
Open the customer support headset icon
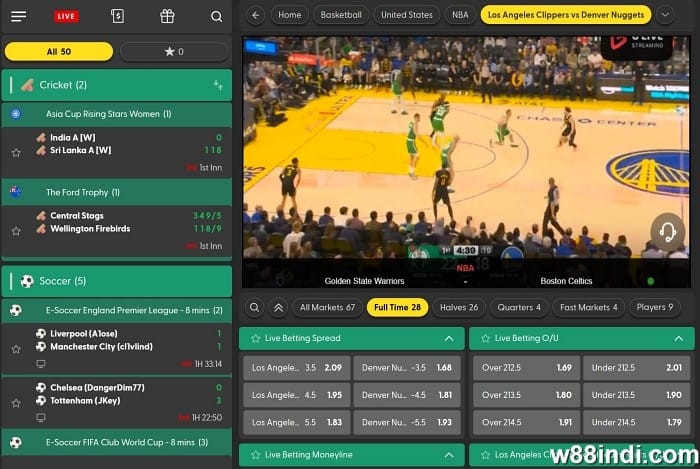pyautogui.click(x=668, y=232)
